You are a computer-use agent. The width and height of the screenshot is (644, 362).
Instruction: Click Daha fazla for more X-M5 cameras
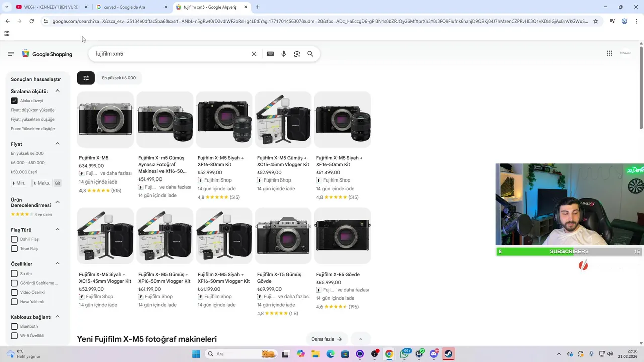tap(327, 339)
